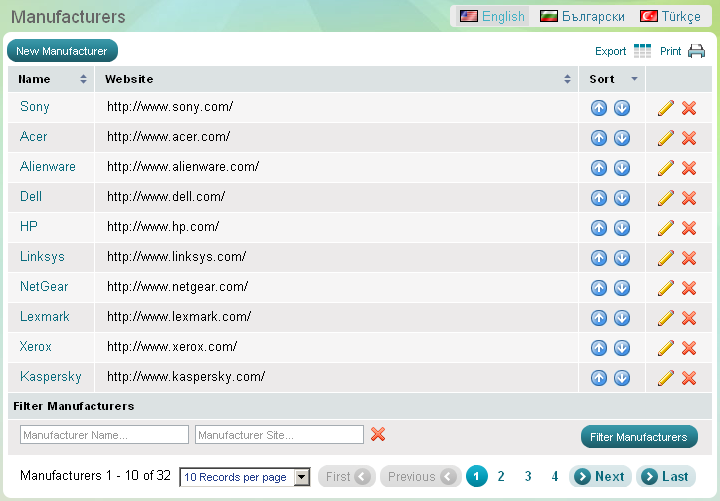The height and width of the screenshot is (501, 720).
Task: Click the Export spreadsheet icon
Action: click(642, 51)
